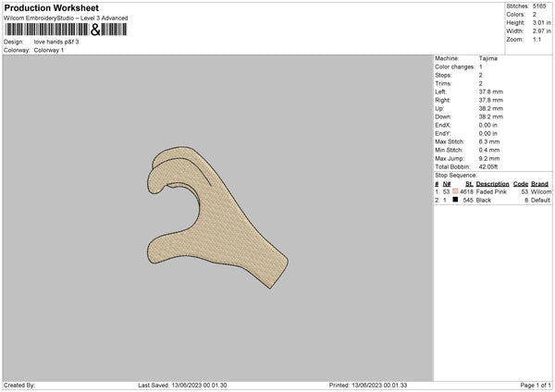Image resolution: width=555 pixels, height=392 pixels.
Task: Click the Description column header
Action: (x=492, y=184)
